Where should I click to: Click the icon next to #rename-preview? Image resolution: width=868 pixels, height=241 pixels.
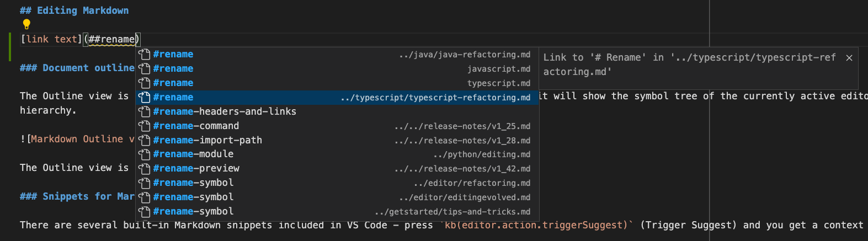click(145, 169)
